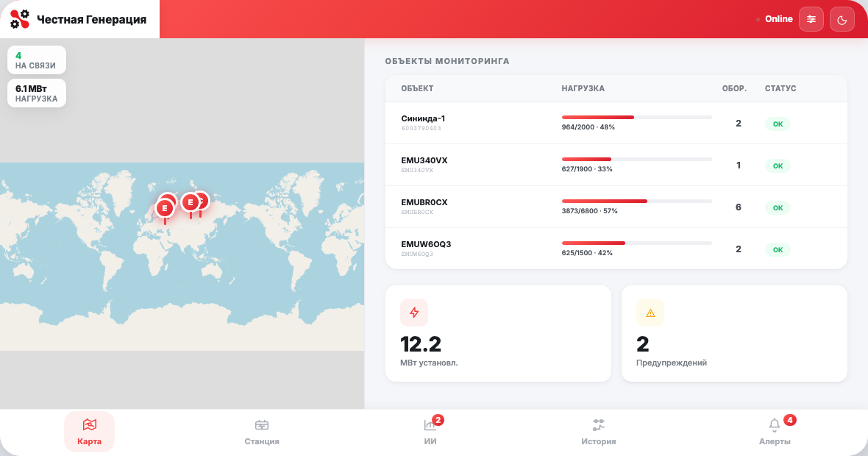This screenshot has width=868, height=456.
Task: Click the red badge 4 on Алерты bell
Action: coord(790,420)
